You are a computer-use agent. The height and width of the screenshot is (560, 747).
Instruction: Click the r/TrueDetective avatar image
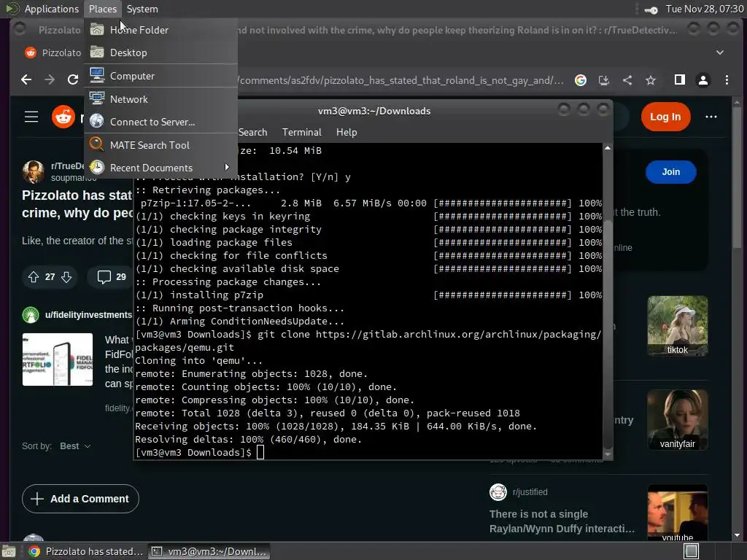pos(34,171)
